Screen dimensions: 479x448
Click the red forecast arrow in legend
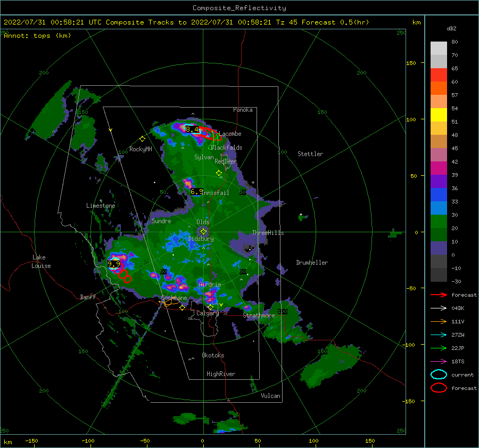439,295
